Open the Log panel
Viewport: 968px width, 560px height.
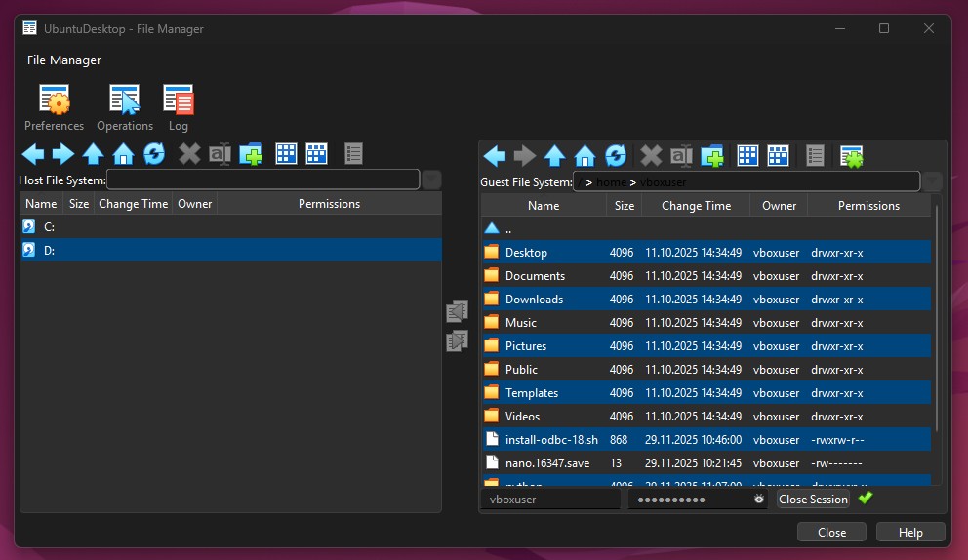[x=179, y=107]
